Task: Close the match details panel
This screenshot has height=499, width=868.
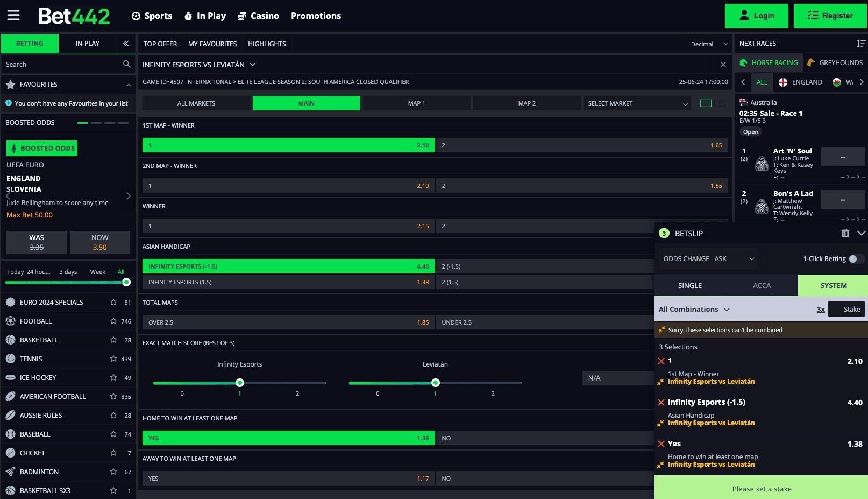Action: click(723, 65)
